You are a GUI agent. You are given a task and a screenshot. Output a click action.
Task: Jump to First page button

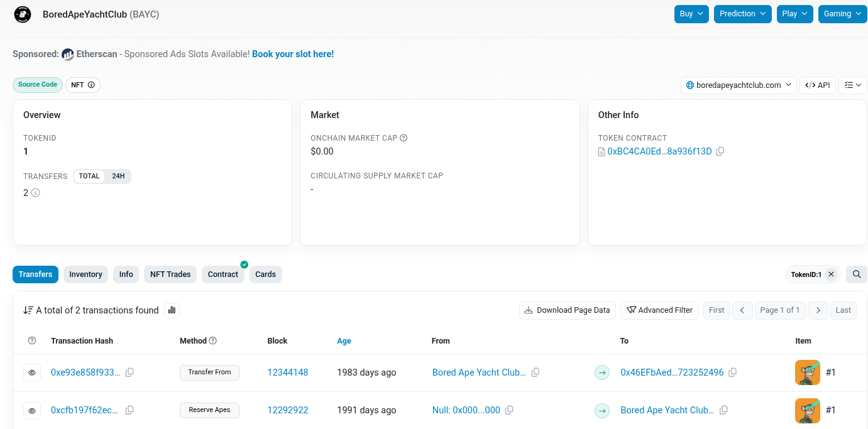tap(717, 310)
